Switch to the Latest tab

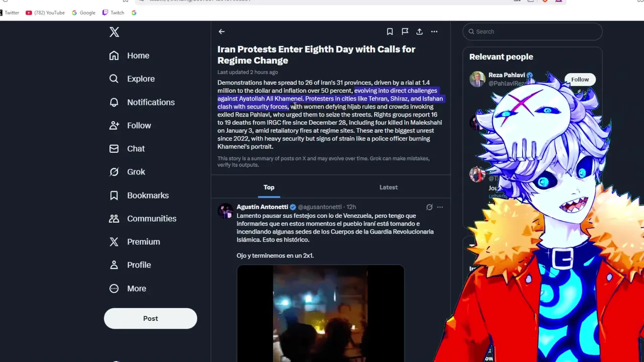point(388,188)
